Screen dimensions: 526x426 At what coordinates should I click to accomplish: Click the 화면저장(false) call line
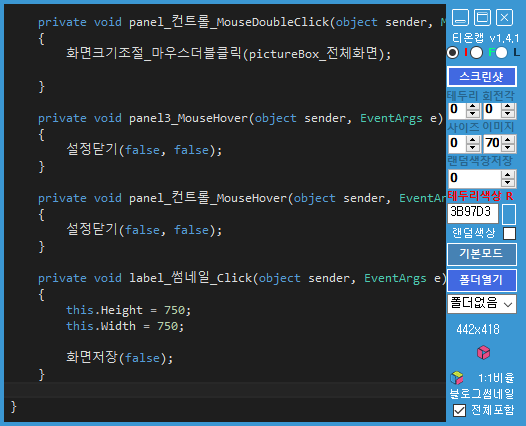tap(119, 358)
